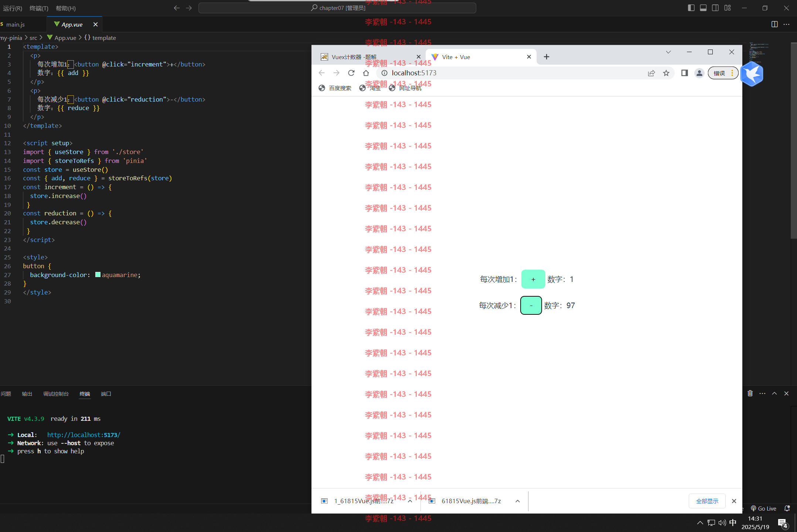797x532 pixels.
Task: Kill terminal with the trash icon
Action: 750,393
